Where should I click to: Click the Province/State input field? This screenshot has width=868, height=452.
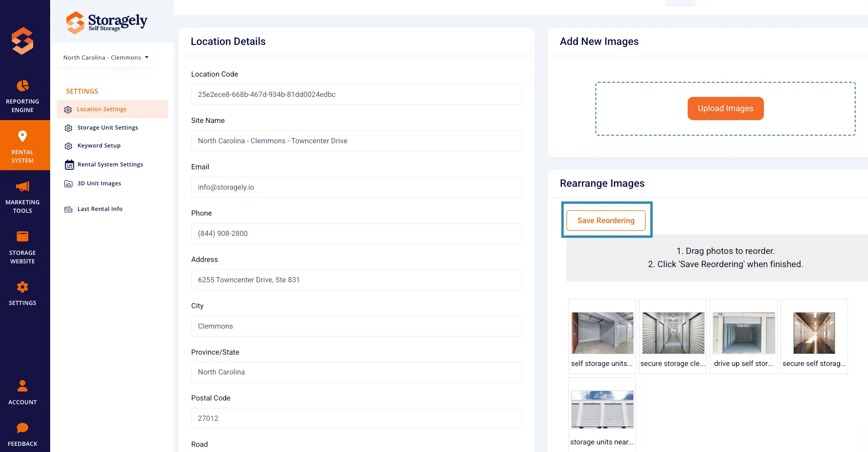pos(356,372)
